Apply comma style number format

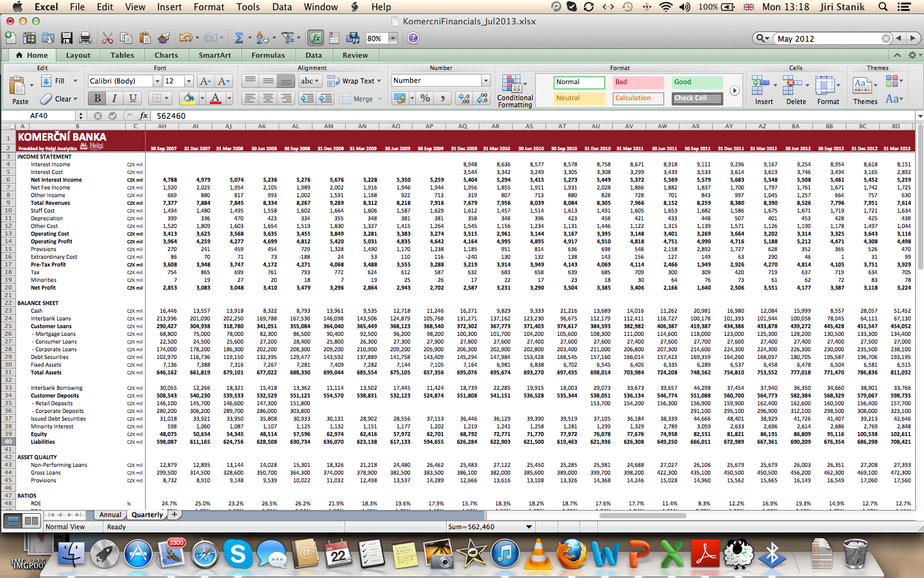[x=442, y=98]
